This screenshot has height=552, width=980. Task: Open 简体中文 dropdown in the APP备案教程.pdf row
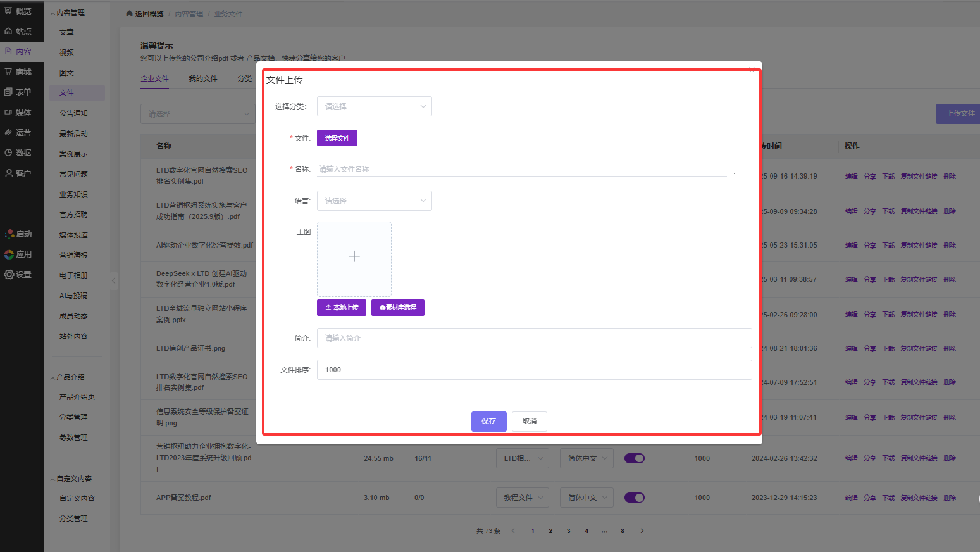587,498
